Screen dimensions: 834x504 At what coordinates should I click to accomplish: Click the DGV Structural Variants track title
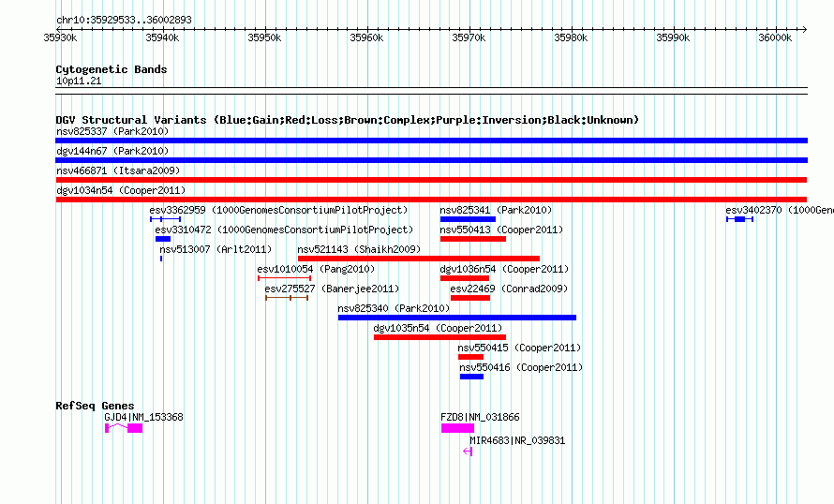click(347, 120)
